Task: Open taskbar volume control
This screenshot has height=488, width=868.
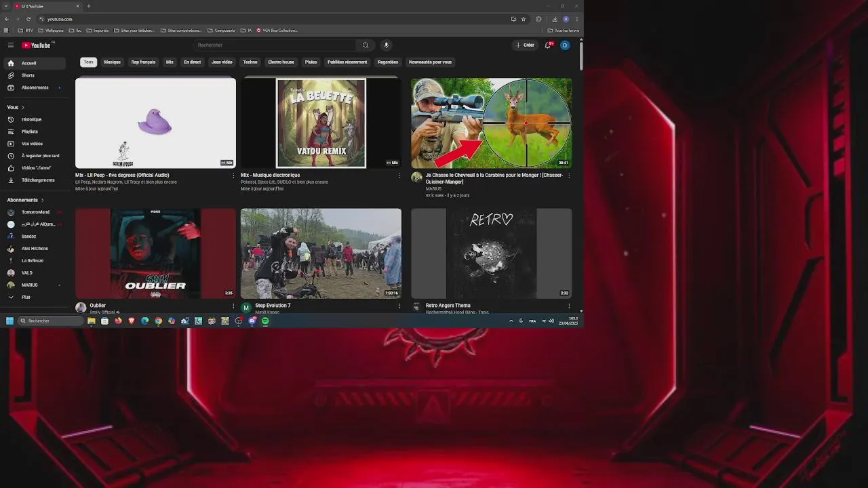Action: pyautogui.click(x=551, y=321)
